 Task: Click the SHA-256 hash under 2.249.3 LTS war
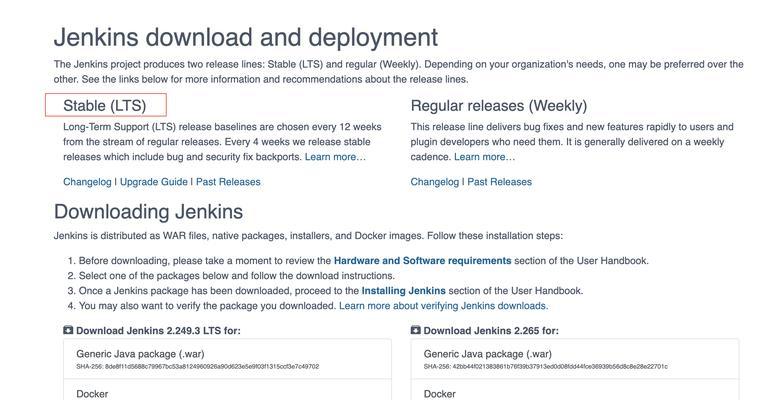point(198,367)
